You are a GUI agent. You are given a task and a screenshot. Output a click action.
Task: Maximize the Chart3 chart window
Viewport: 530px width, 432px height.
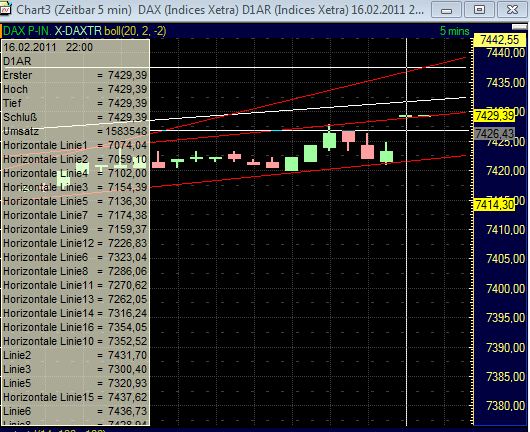[x=479, y=10]
